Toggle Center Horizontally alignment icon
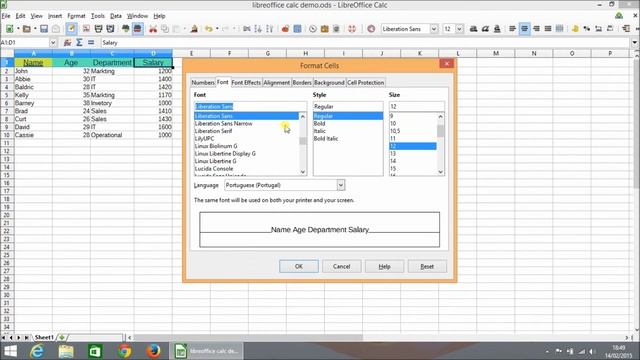 (524, 29)
